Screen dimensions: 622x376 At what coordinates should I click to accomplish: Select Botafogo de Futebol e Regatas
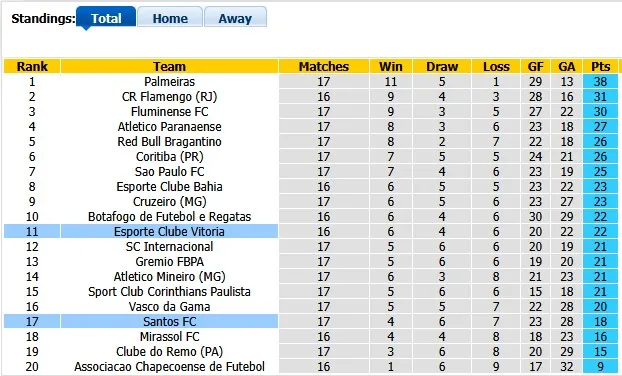[x=169, y=217]
